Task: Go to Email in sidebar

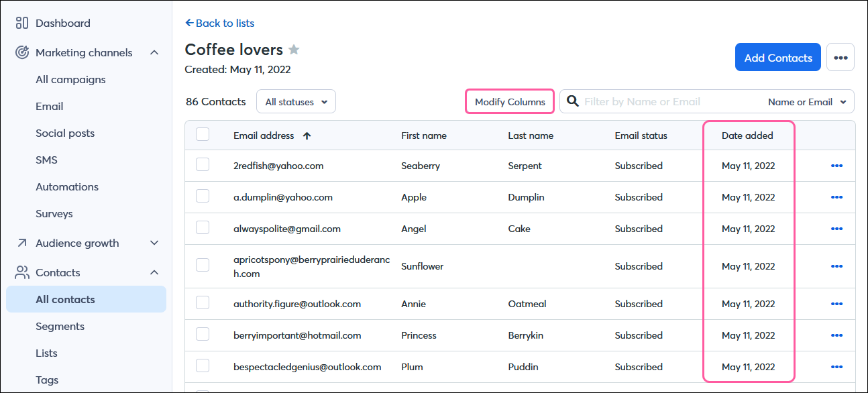Action: (50, 106)
